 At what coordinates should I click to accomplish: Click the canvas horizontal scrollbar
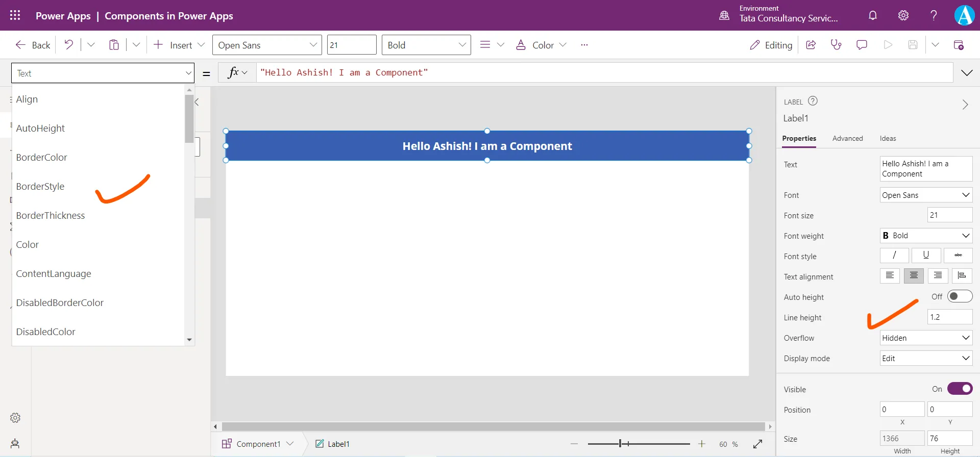(x=493, y=426)
